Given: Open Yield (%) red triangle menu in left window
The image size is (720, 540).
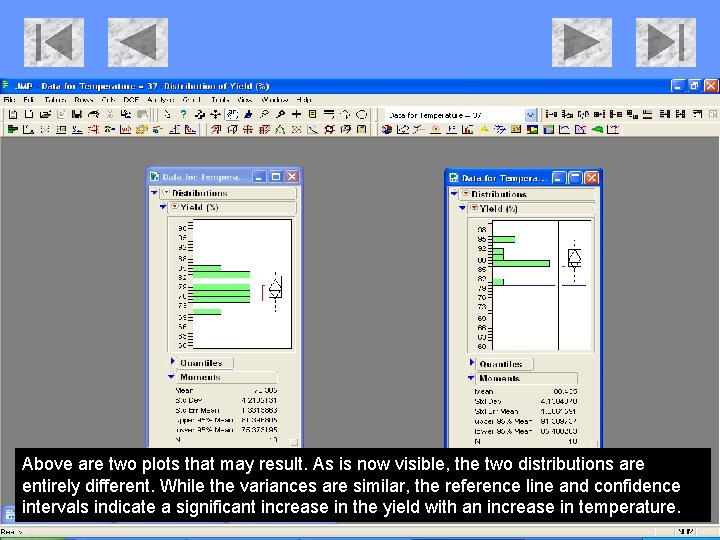Looking at the screenshot, I should (174, 207).
